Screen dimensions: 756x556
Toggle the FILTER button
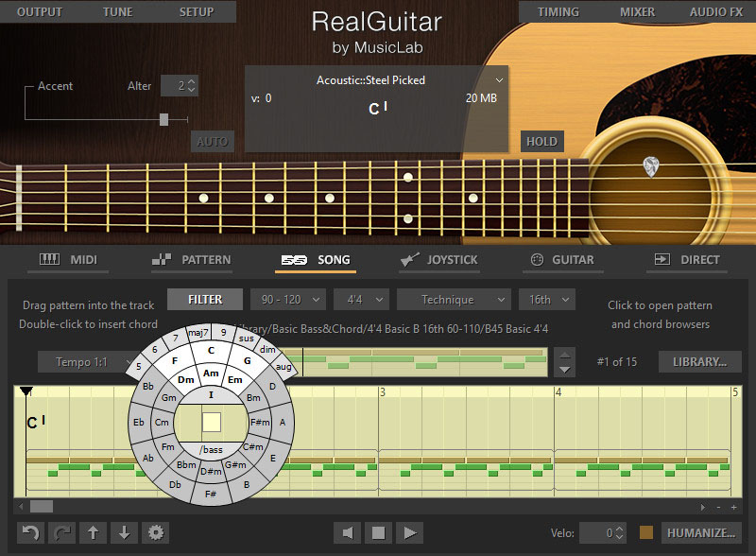click(x=204, y=299)
